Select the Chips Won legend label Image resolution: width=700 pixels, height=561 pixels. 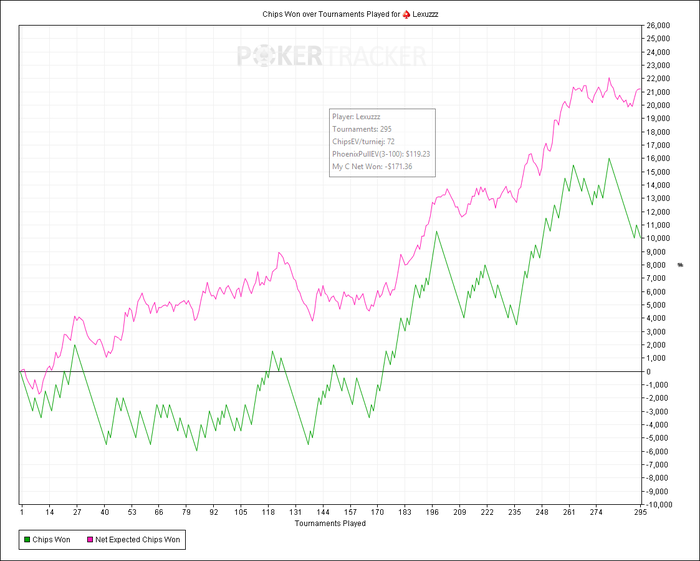(x=51, y=540)
